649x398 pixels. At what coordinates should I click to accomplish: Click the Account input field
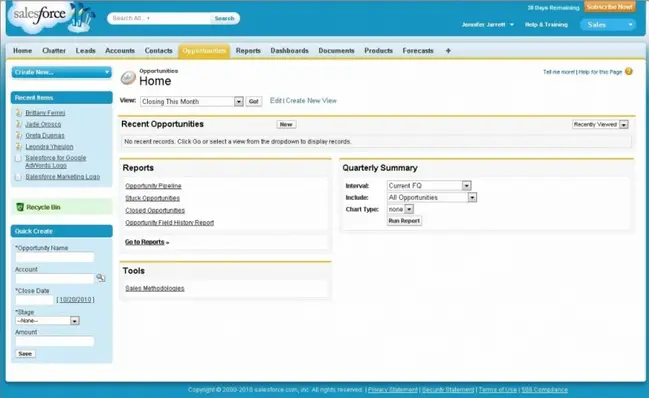pos(55,278)
